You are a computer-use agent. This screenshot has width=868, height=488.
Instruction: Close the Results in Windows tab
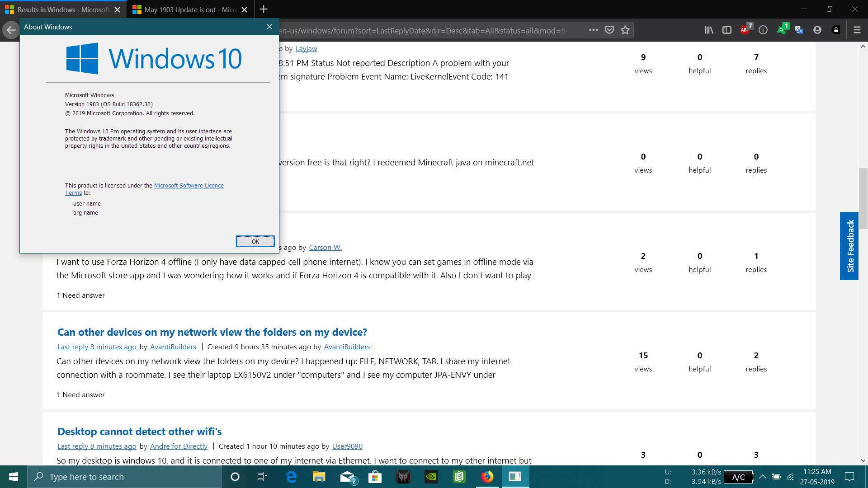[x=117, y=9]
